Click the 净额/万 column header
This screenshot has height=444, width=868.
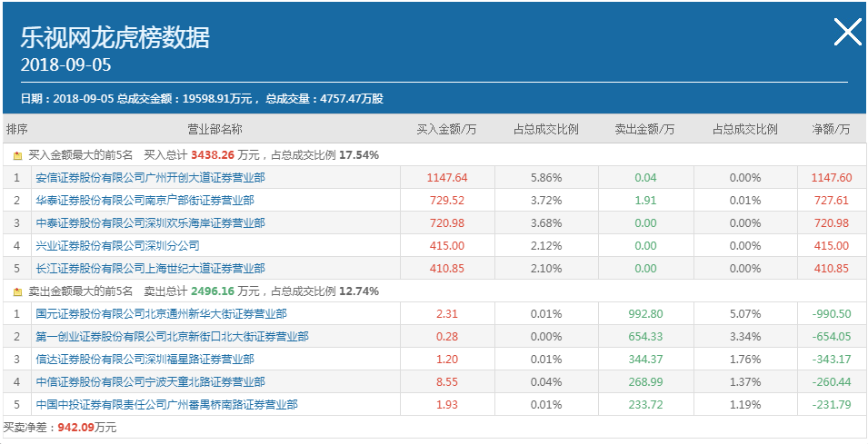(x=831, y=130)
